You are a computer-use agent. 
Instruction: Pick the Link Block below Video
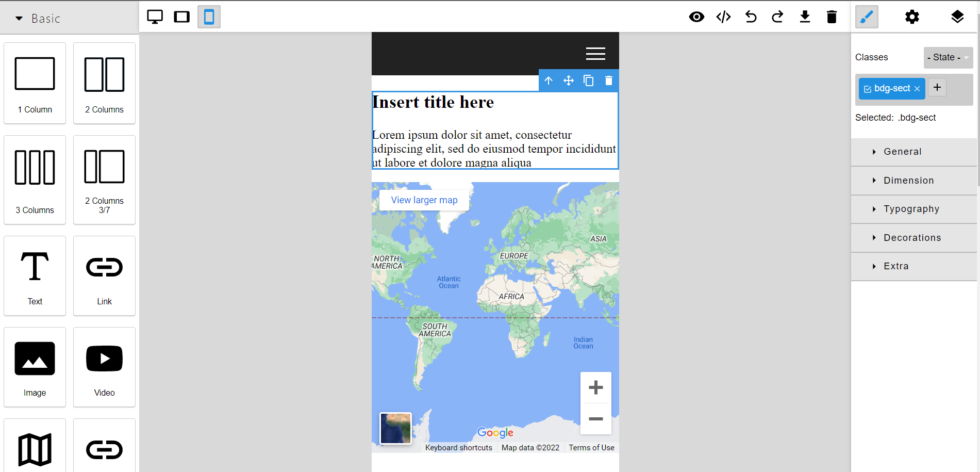(x=104, y=446)
